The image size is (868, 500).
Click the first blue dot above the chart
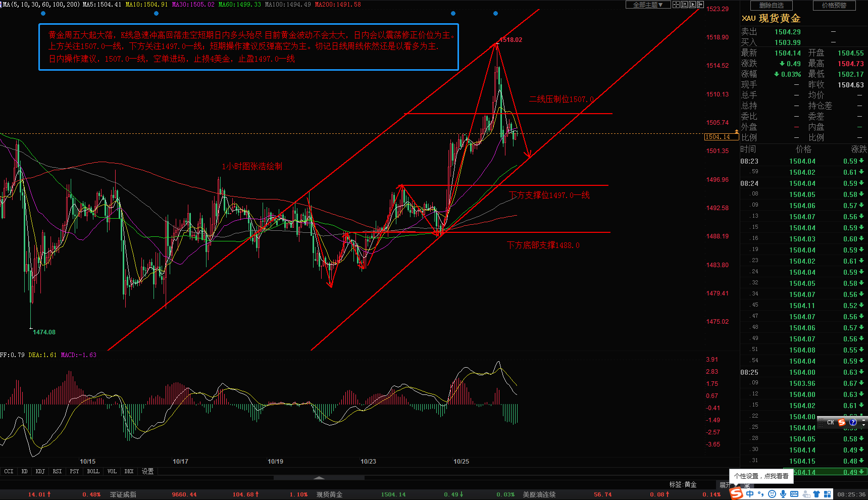(x=43, y=14)
